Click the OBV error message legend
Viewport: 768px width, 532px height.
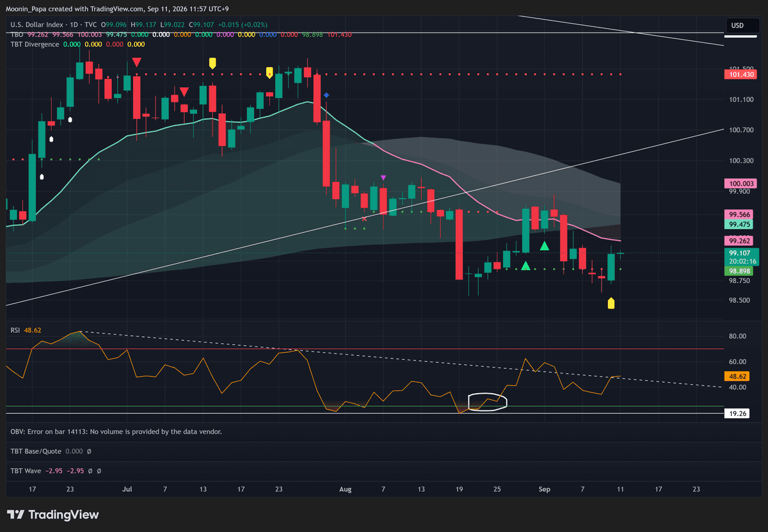tap(116, 431)
